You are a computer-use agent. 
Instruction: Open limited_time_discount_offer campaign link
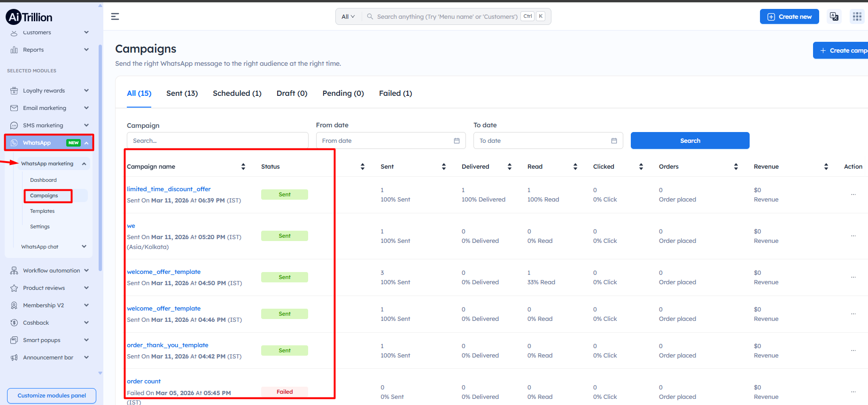point(169,189)
